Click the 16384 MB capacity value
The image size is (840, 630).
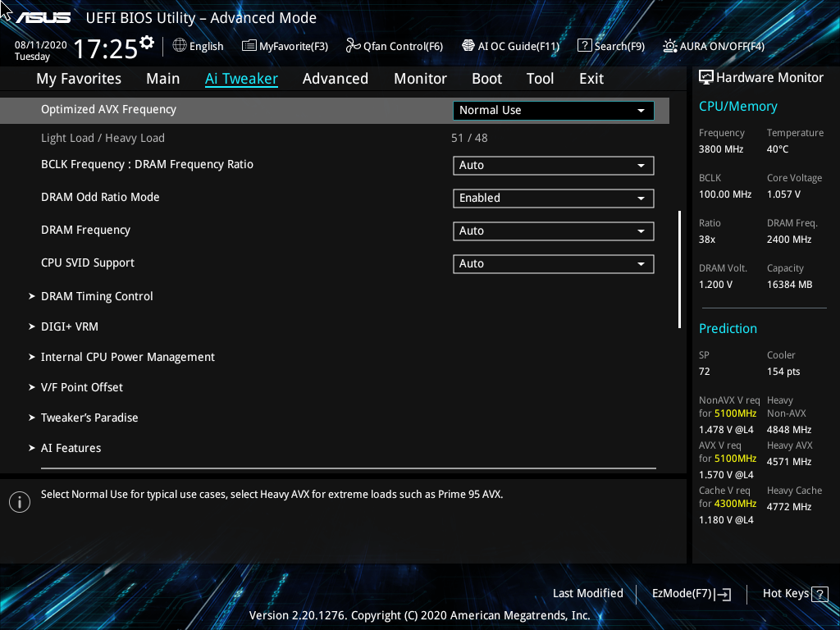[x=790, y=285]
